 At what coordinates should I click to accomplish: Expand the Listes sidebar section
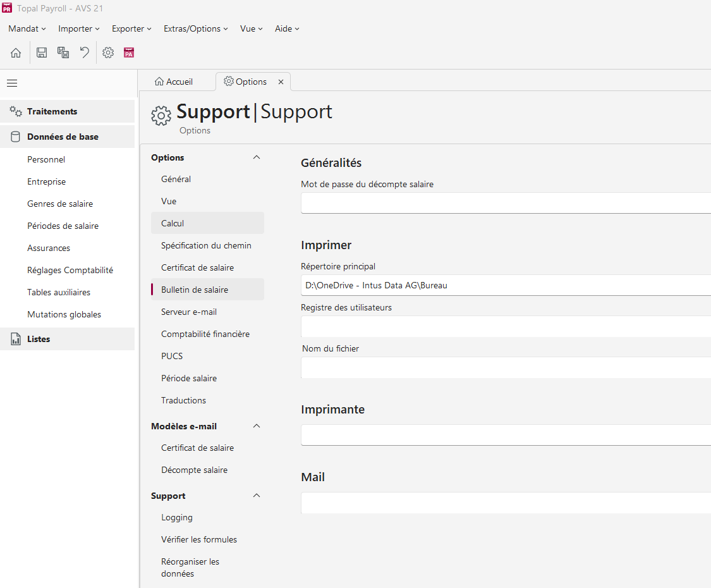[39, 339]
